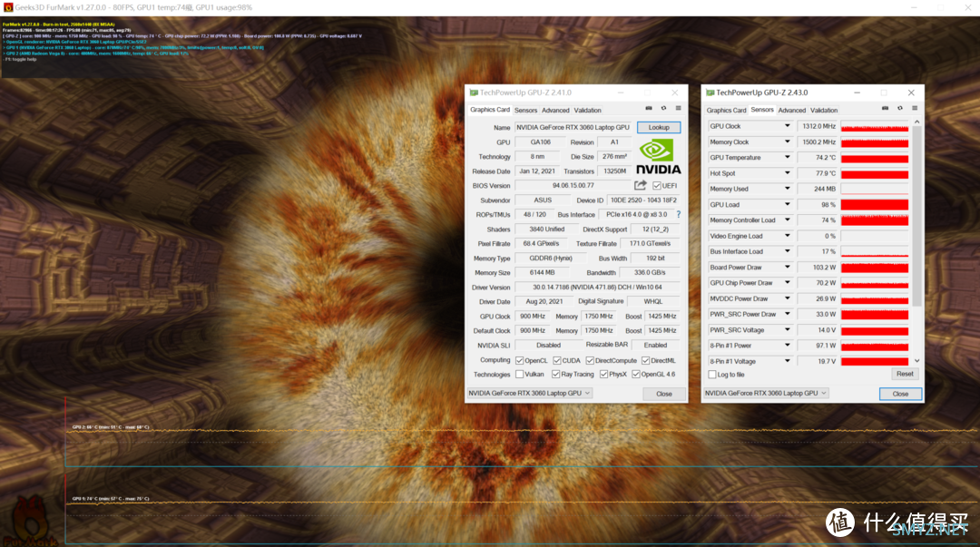Image resolution: width=980 pixels, height=547 pixels.
Task: Toggle the PhysX checkbox
Action: (x=603, y=375)
